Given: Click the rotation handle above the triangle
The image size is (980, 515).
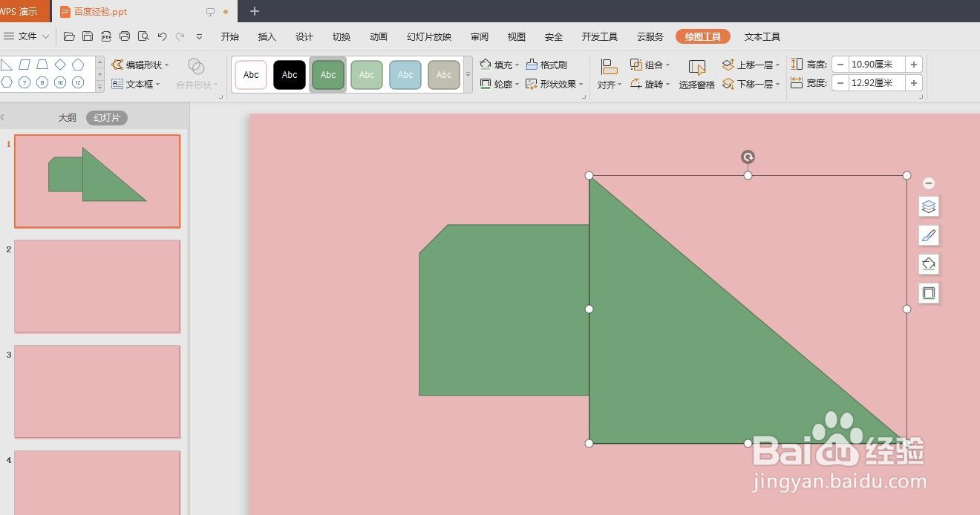Looking at the screenshot, I should click(x=748, y=157).
